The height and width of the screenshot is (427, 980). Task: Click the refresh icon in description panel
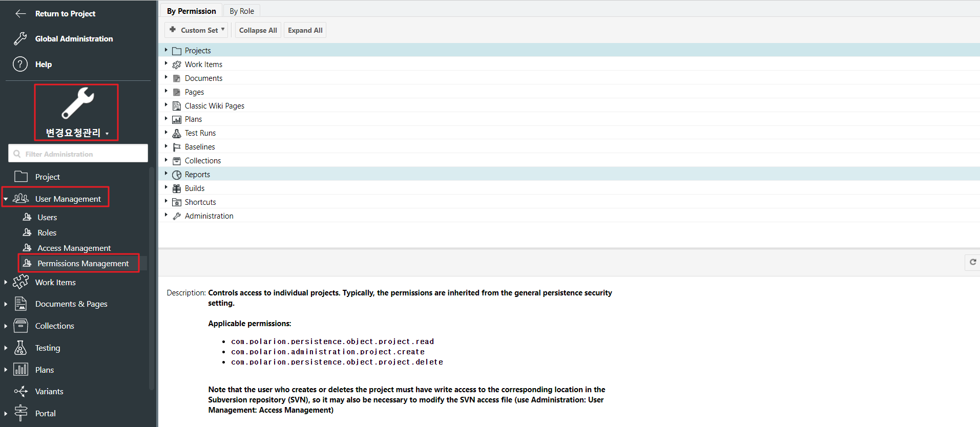tap(972, 262)
